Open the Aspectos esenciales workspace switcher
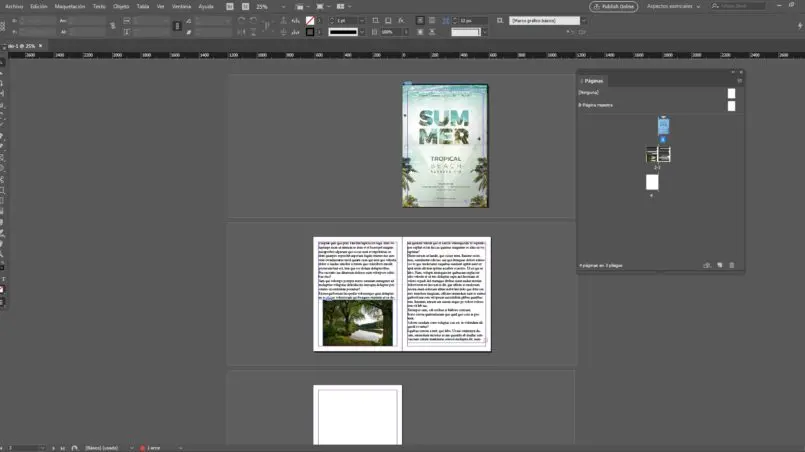This screenshot has height=452, width=805. click(x=673, y=7)
